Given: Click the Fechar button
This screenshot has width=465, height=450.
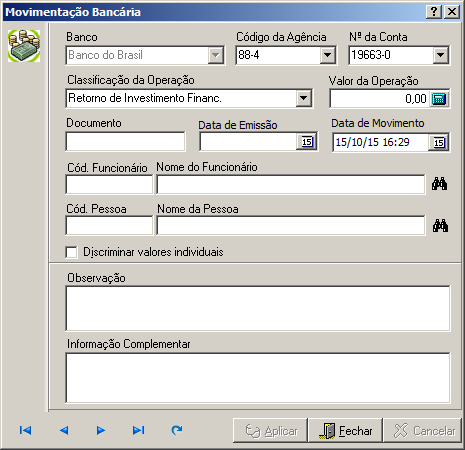Looking at the screenshot, I should pyautogui.click(x=345, y=431).
